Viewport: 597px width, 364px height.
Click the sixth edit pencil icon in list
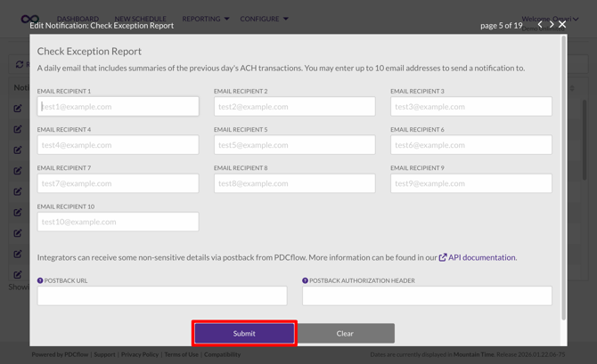point(18,212)
